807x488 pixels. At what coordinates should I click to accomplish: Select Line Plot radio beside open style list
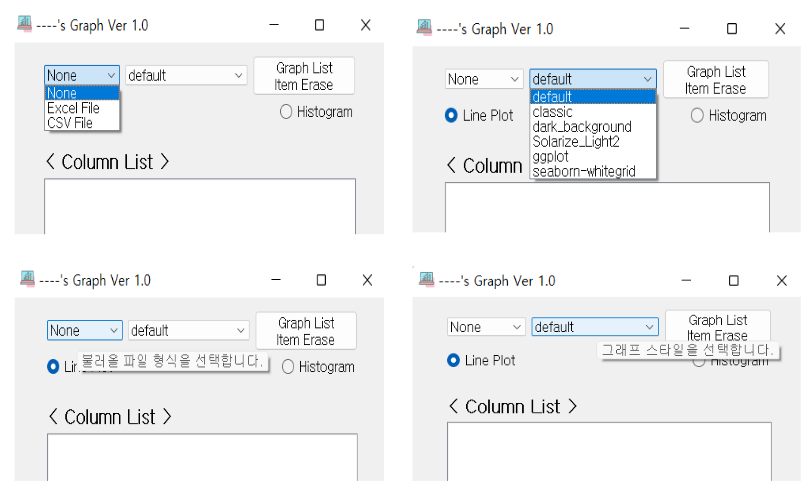tap(479, 116)
